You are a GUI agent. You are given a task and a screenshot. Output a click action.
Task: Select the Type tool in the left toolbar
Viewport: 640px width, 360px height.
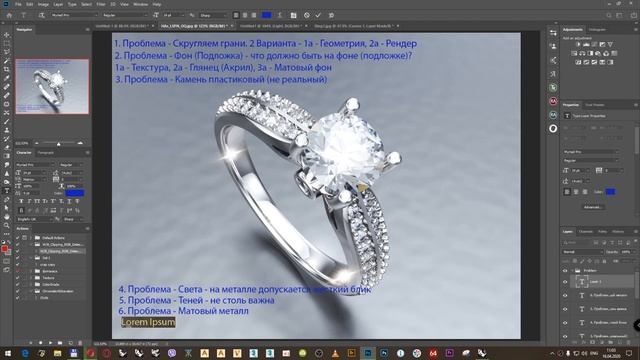pyautogui.click(x=7, y=191)
